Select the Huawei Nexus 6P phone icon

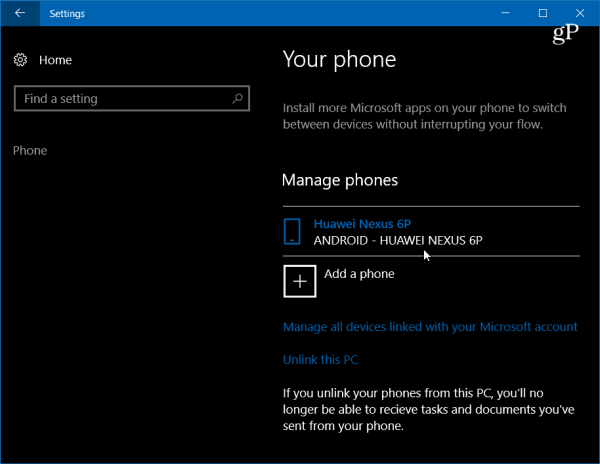pyautogui.click(x=292, y=231)
